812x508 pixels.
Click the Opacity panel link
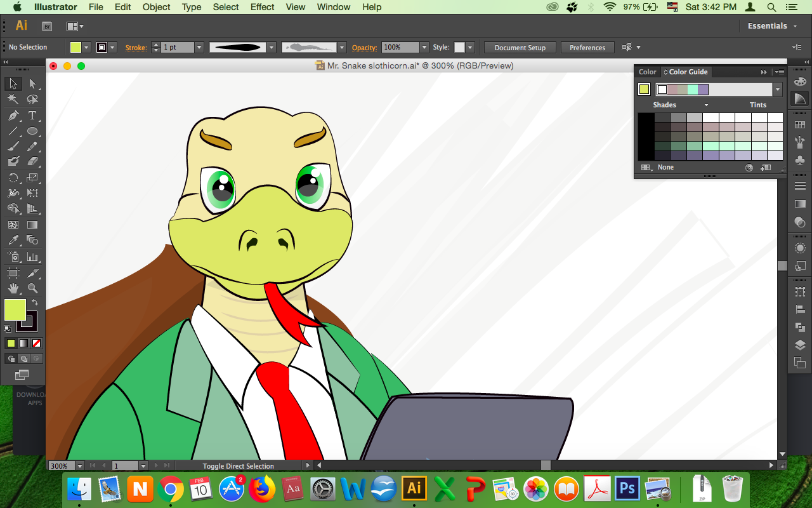tap(365, 48)
